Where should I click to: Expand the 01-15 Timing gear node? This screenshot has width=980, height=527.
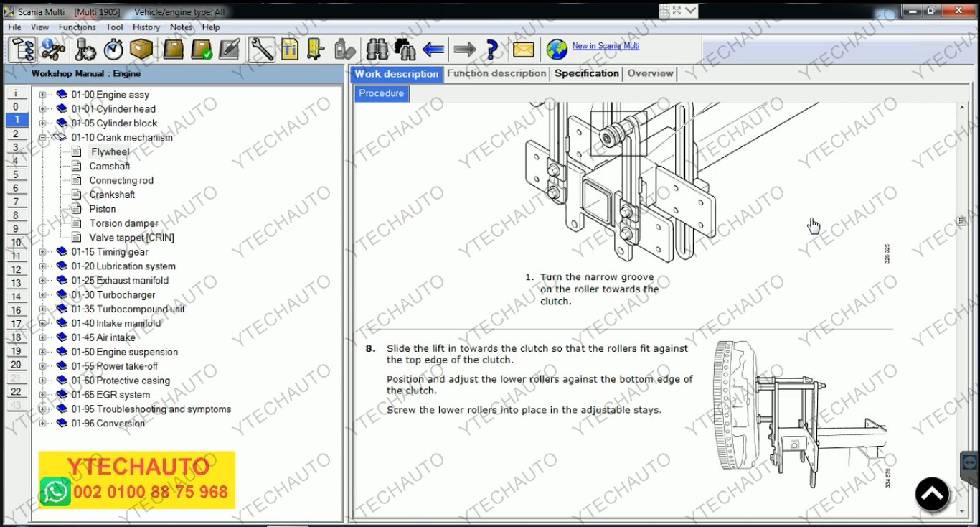(43, 252)
